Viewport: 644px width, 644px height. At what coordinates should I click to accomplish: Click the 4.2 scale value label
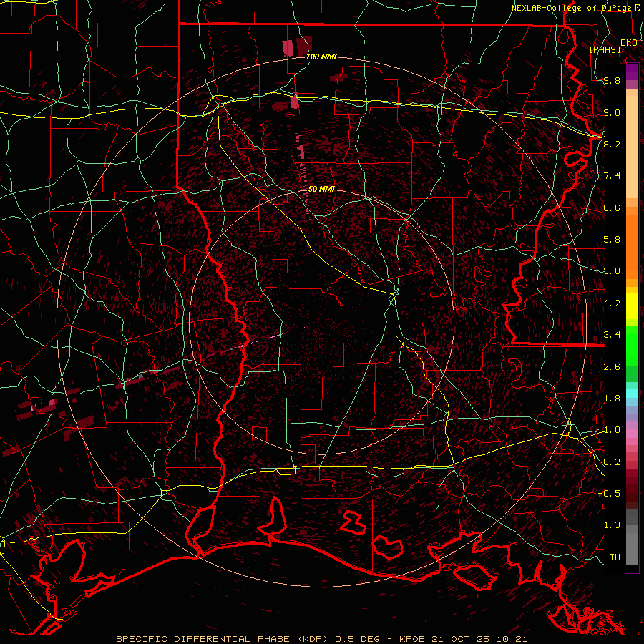tap(612, 303)
